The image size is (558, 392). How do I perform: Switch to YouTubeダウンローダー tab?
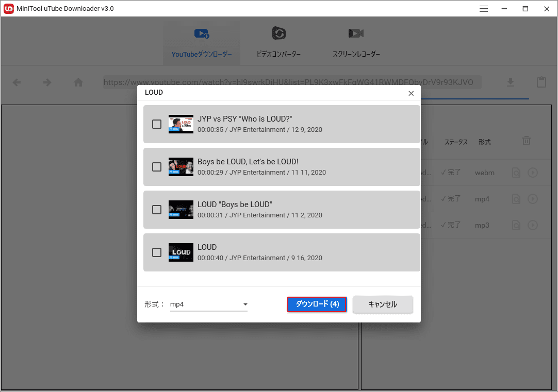point(202,44)
